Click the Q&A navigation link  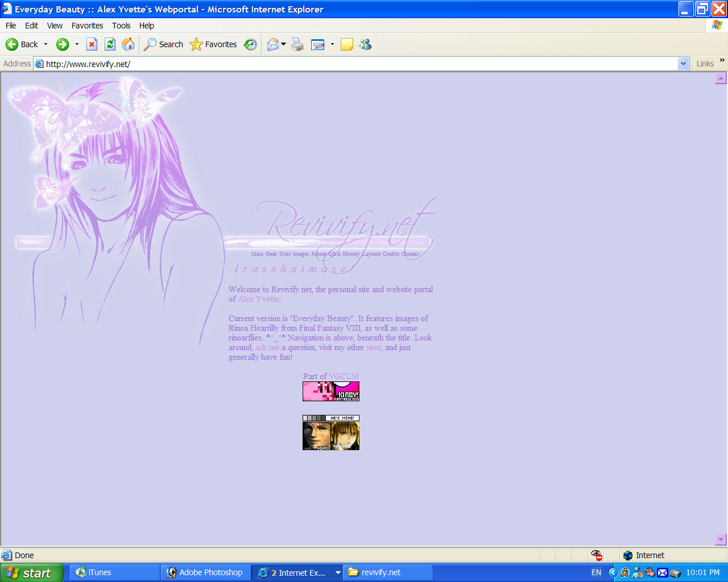point(334,254)
